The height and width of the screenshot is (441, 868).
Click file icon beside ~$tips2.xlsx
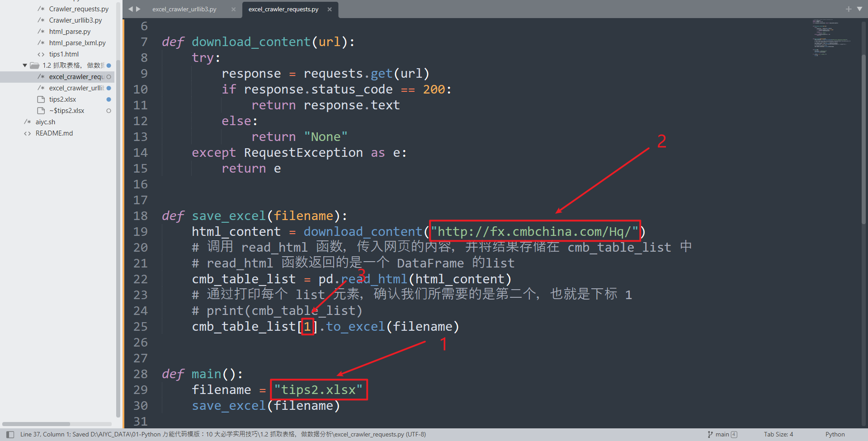pyautogui.click(x=41, y=111)
